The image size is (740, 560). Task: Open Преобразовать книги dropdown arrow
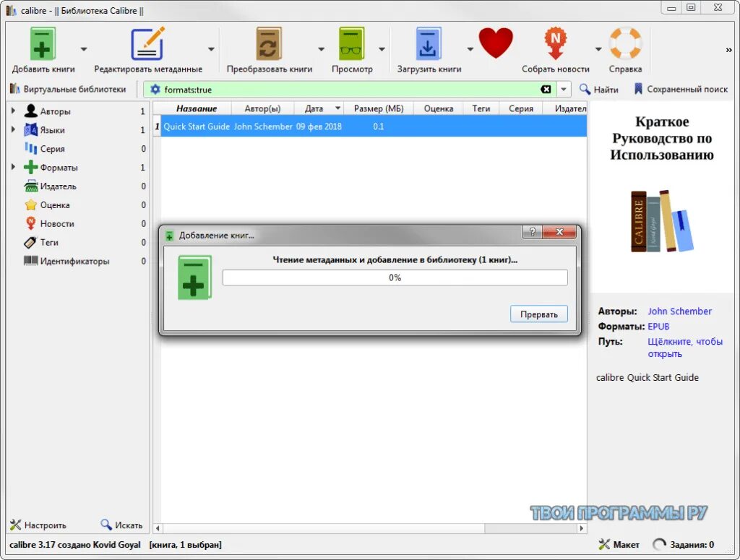point(321,49)
